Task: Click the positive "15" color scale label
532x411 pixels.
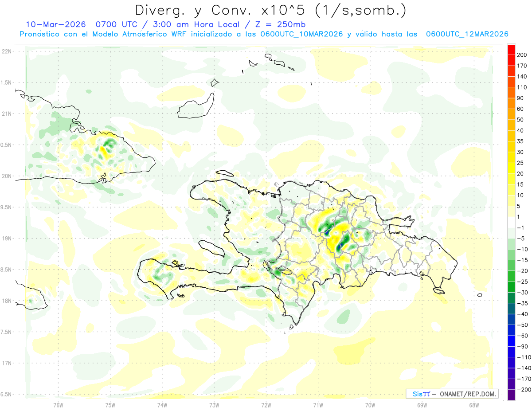Action: click(520, 184)
